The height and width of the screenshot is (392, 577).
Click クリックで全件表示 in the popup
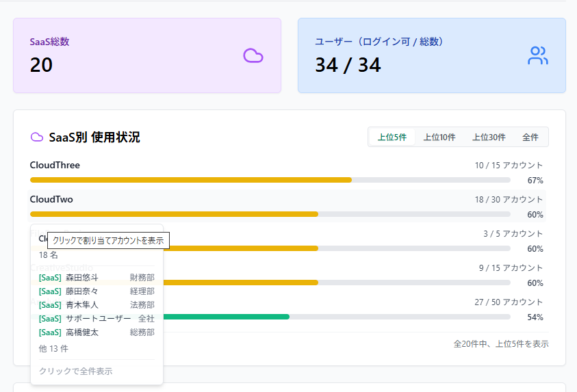click(76, 371)
